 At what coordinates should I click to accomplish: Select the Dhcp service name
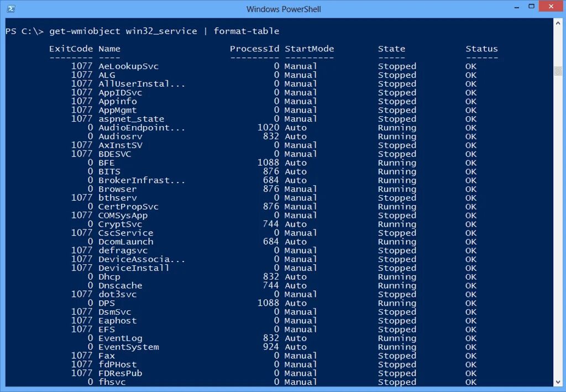click(x=109, y=277)
